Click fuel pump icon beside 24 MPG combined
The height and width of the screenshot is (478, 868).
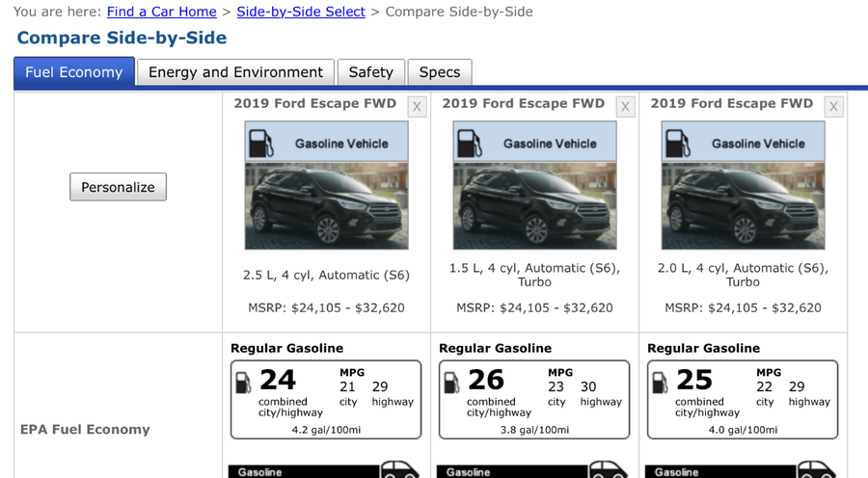tap(243, 383)
